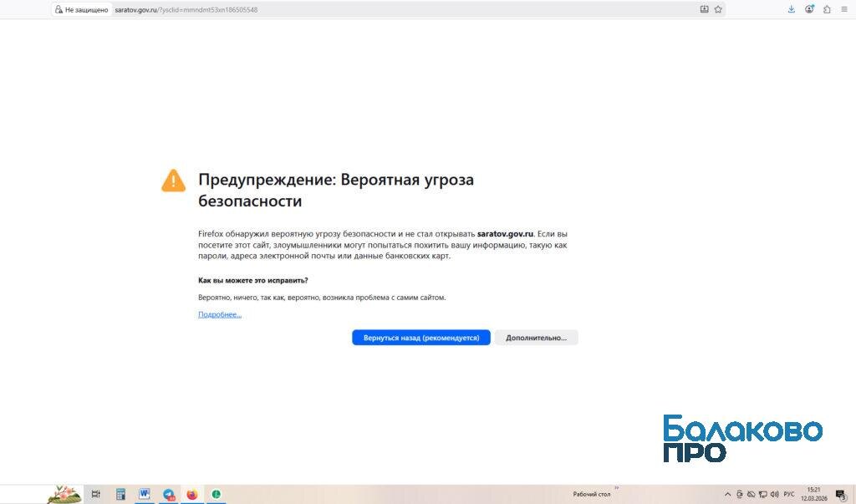
Task: Open the network tray icon
Action: pyautogui.click(x=762, y=494)
